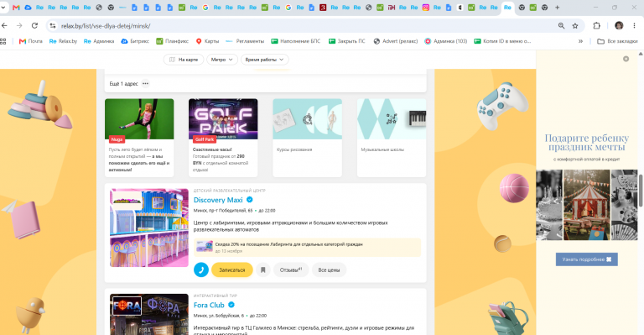Open the Advert (релакс) bookmark

point(396,41)
